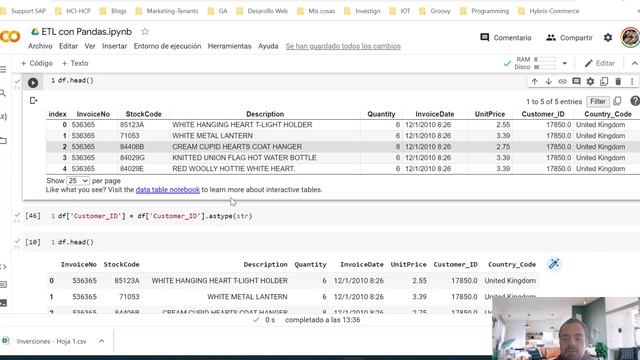640x360 pixels.
Task: Add a Código cell
Action: 36,63
